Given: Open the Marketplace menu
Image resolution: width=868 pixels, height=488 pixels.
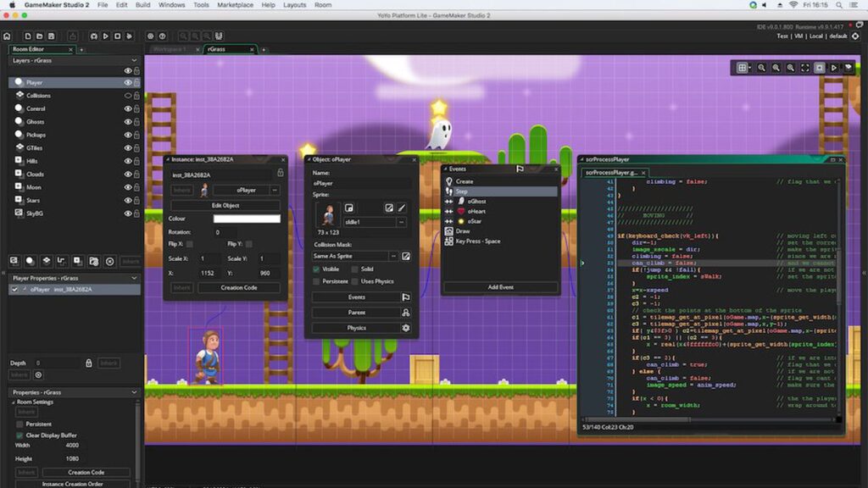Looking at the screenshot, I should 235,5.
